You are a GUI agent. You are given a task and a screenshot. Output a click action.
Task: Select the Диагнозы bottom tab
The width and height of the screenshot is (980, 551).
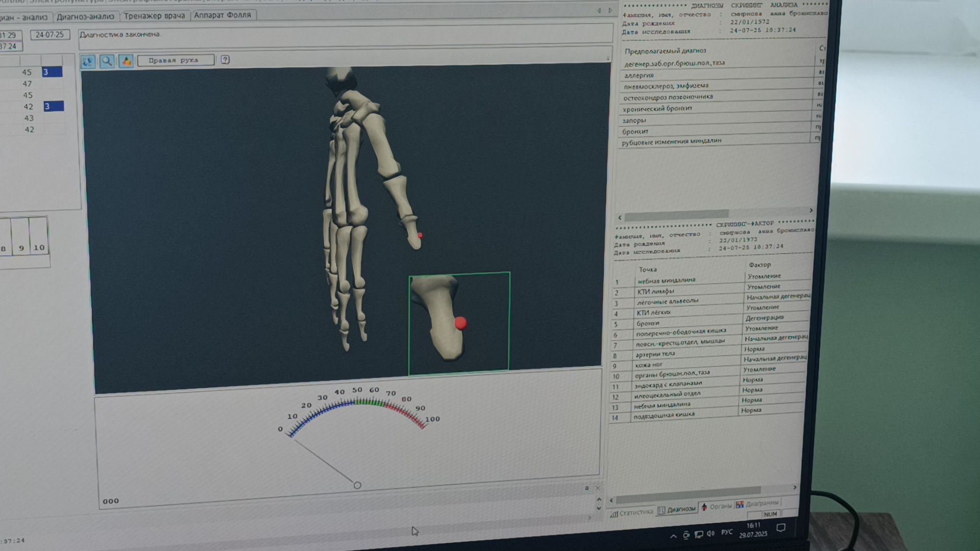point(677,509)
